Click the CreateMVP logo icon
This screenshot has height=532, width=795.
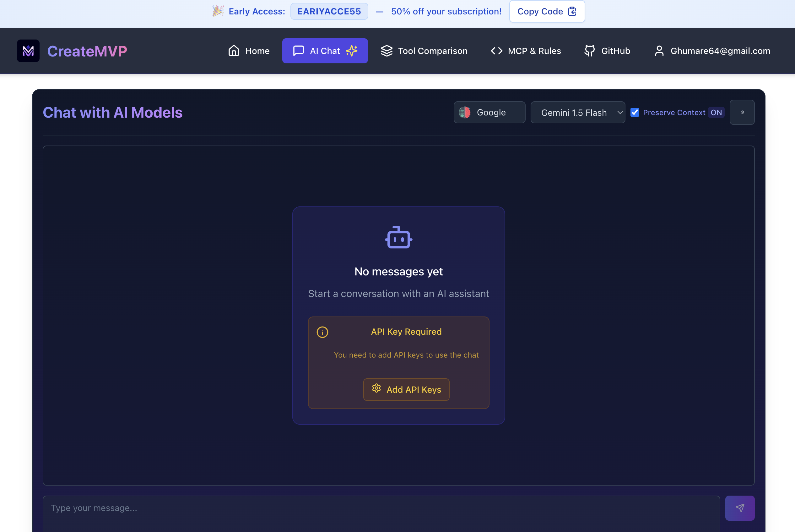point(28,51)
